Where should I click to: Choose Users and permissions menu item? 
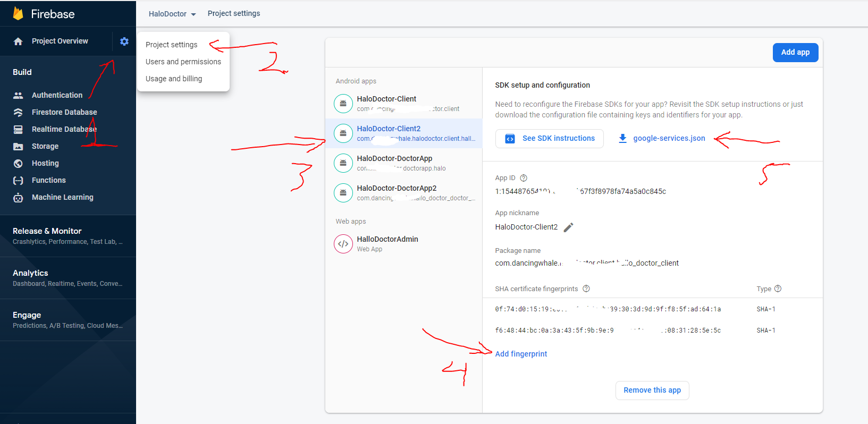[x=183, y=62]
